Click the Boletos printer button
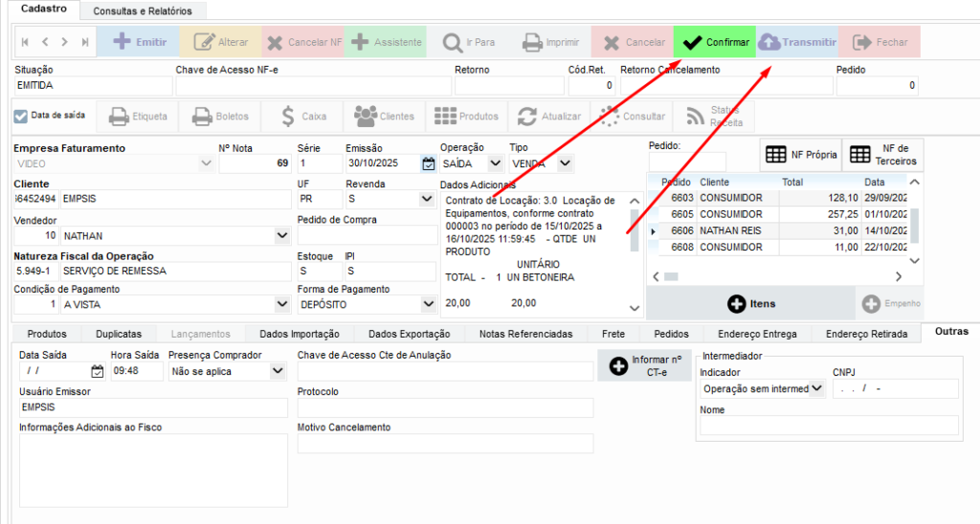This screenshot has height=524, width=980. click(x=221, y=117)
